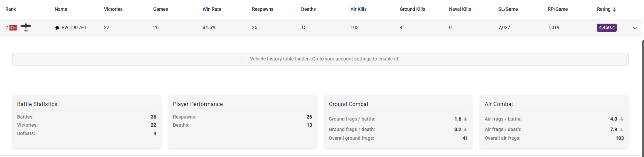Click the vertical page scrollbar

pyautogui.click(x=643, y=98)
